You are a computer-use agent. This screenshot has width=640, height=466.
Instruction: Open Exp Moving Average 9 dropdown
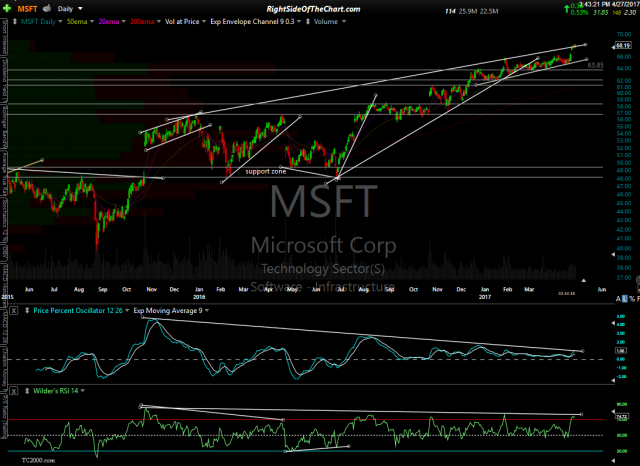point(207,311)
